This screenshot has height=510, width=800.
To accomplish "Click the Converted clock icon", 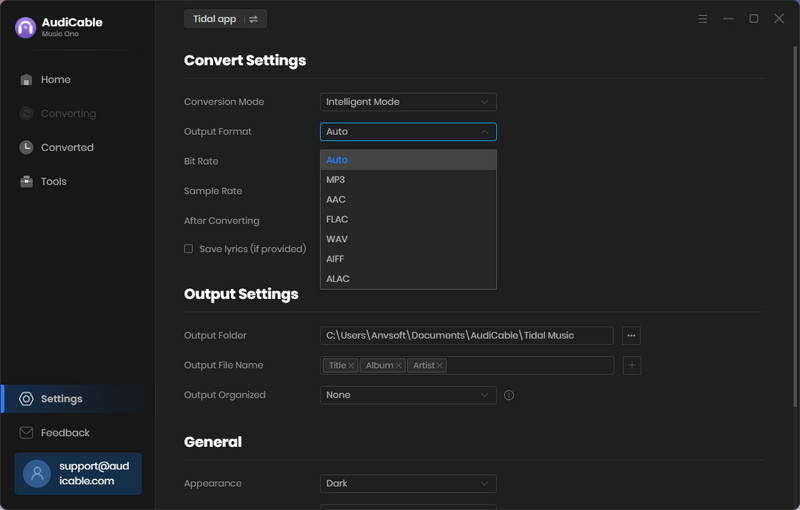I will (26, 147).
